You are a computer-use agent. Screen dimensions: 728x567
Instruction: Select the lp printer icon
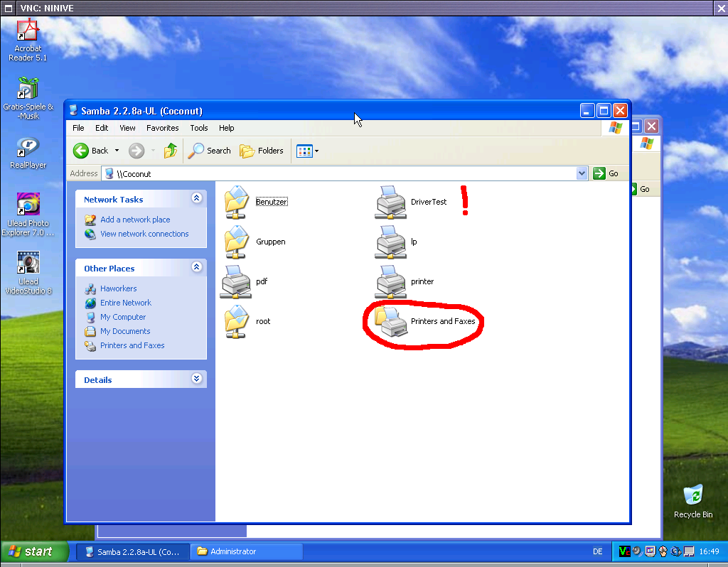(389, 242)
